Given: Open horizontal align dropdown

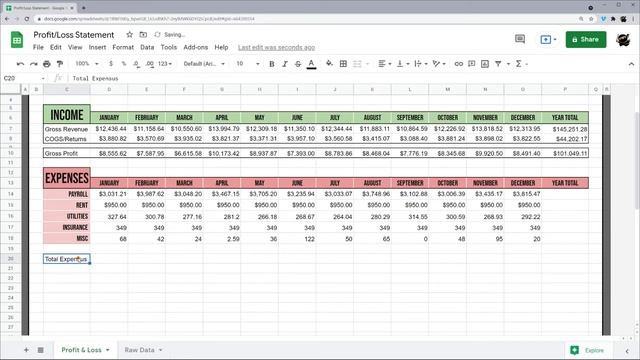Looking at the screenshot, I should click(384, 64).
